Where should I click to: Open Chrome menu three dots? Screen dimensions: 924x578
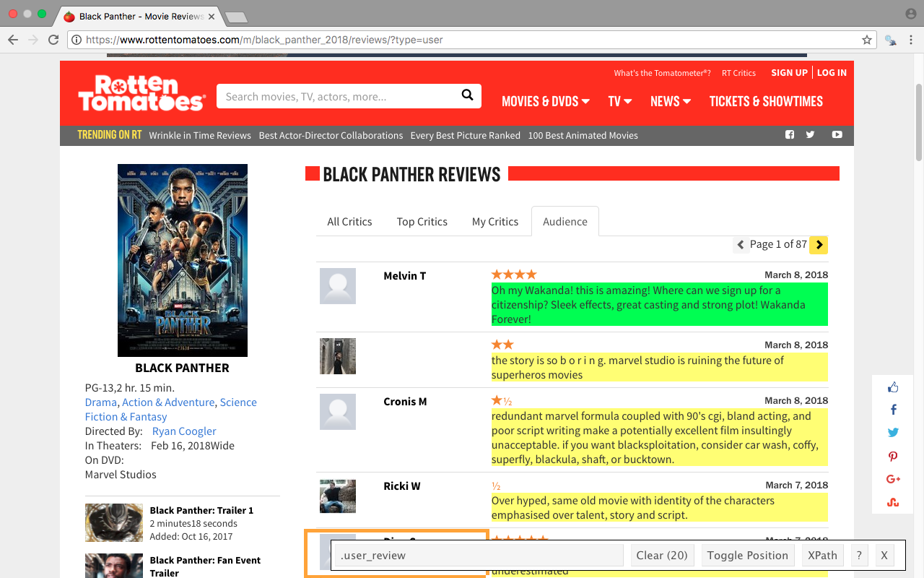coord(912,40)
